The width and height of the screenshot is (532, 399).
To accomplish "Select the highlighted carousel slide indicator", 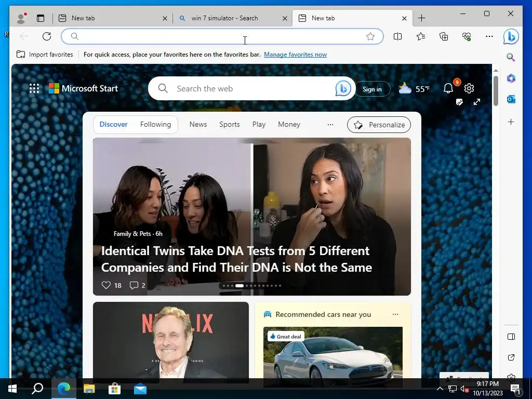I will click(x=240, y=286).
